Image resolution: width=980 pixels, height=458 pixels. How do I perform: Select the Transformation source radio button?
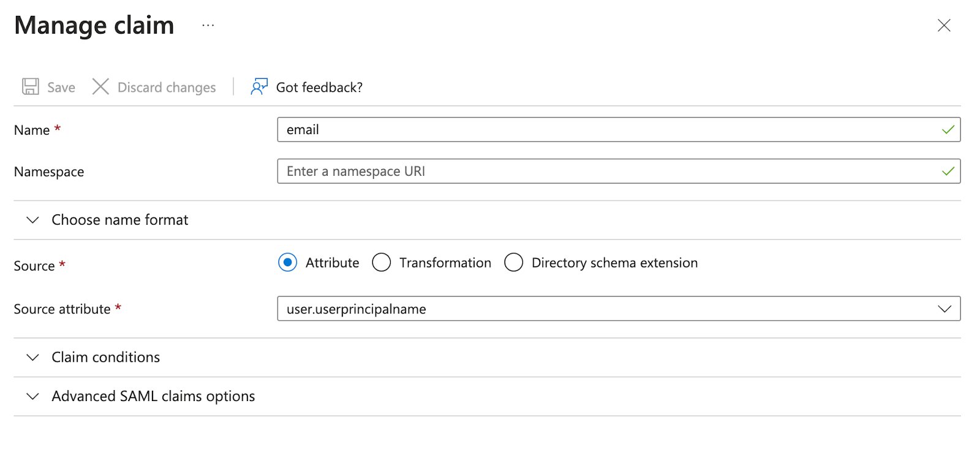click(381, 263)
